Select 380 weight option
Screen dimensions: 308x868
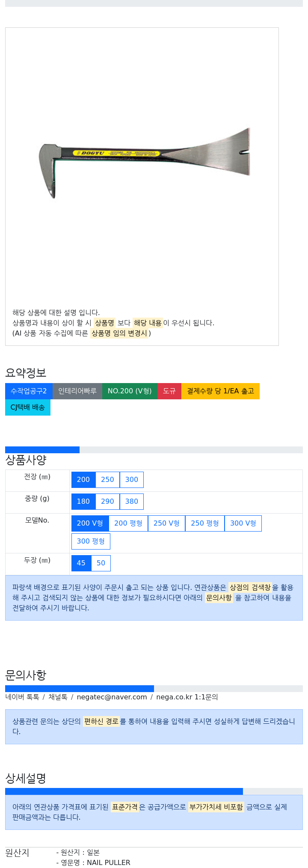pos(132,502)
